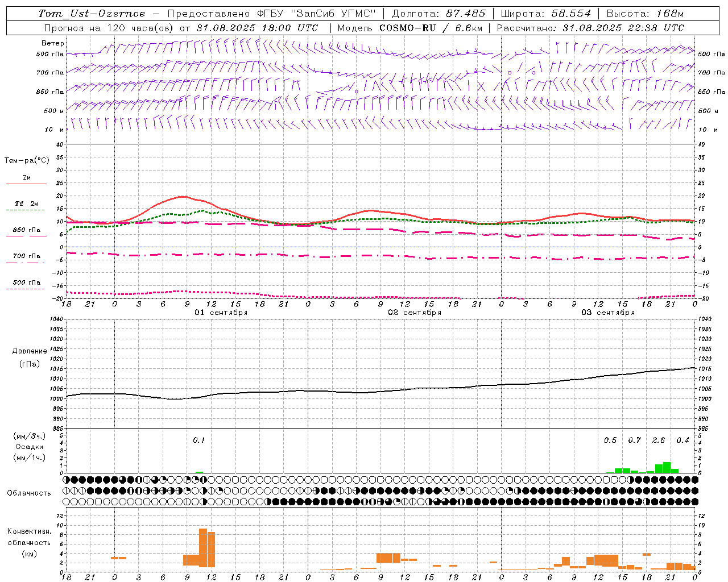
Task: Click the 'Td 2м' dew point legend entry
Action: (x=27, y=203)
